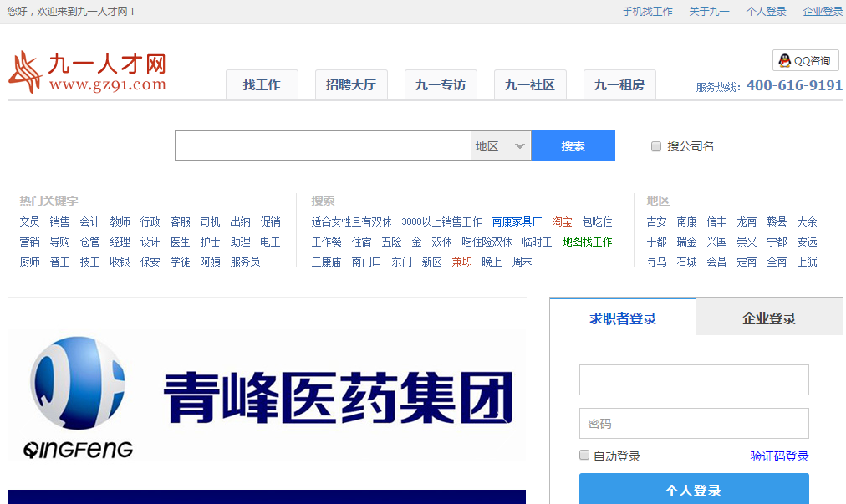Open the 九一社区 tab
The width and height of the screenshot is (846, 504).
(530, 84)
